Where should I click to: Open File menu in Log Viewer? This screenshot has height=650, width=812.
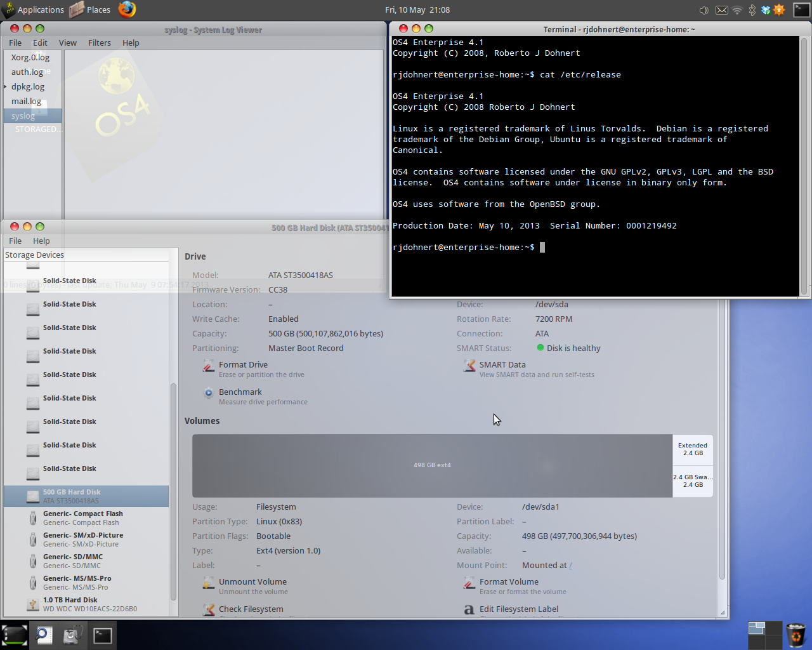pyautogui.click(x=15, y=43)
